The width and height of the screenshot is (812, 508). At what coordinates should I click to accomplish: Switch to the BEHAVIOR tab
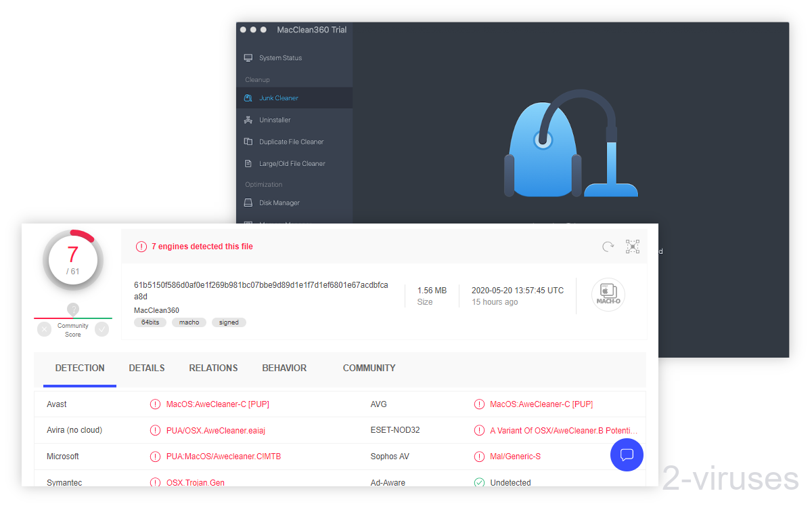tap(284, 368)
